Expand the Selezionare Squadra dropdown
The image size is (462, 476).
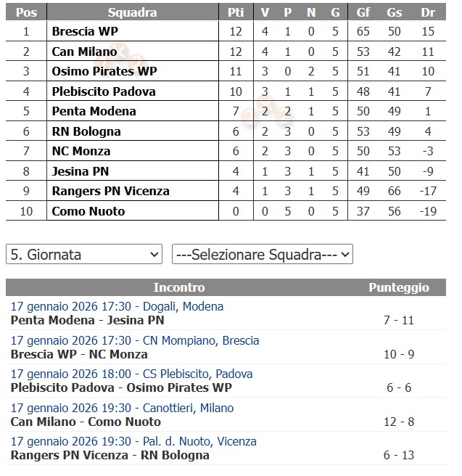[262, 255]
